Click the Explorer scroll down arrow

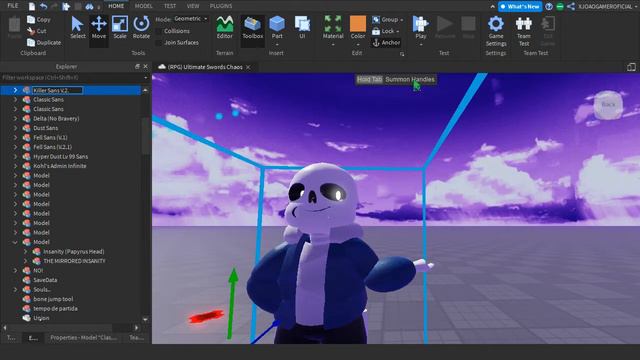[x=146, y=319]
